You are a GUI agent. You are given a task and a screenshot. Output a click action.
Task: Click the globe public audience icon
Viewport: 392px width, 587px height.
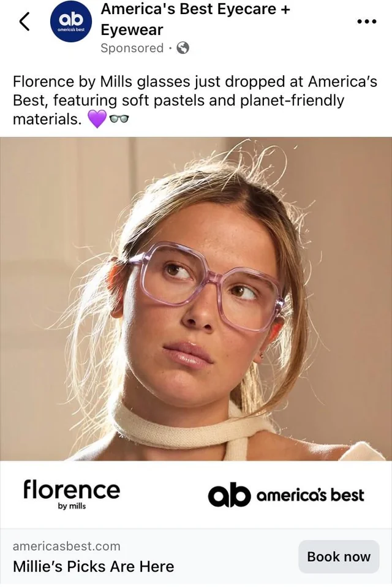tap(183, 48)
